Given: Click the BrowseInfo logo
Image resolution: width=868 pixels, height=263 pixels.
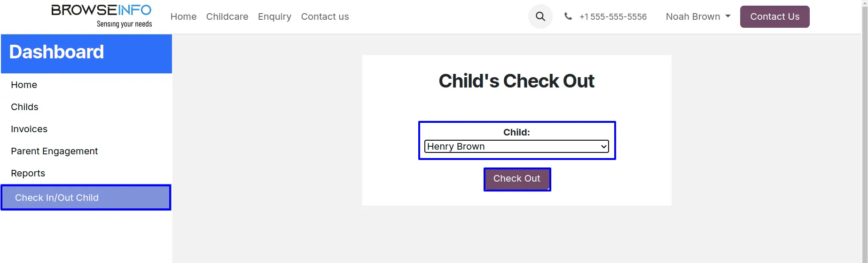Looking at the screenshot, I should click(102, 16).
